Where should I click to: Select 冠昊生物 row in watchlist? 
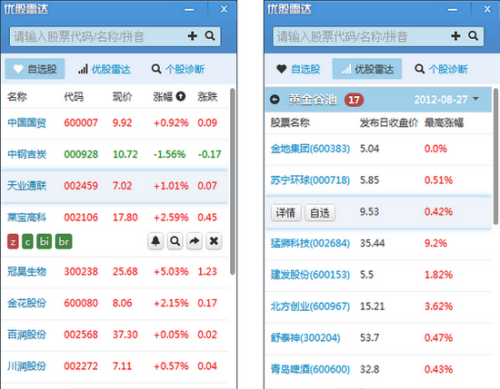point(115,272)
